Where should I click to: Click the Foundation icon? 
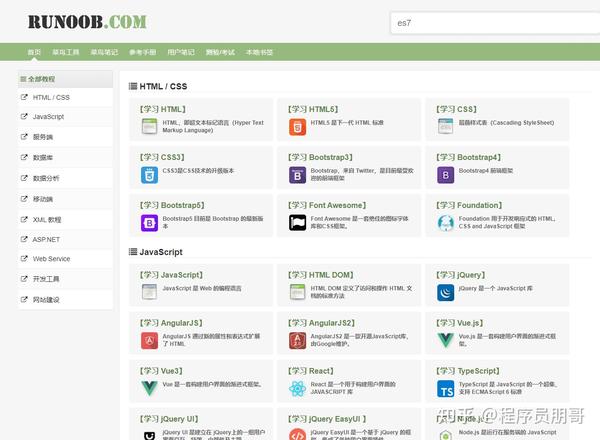[445, 223]
